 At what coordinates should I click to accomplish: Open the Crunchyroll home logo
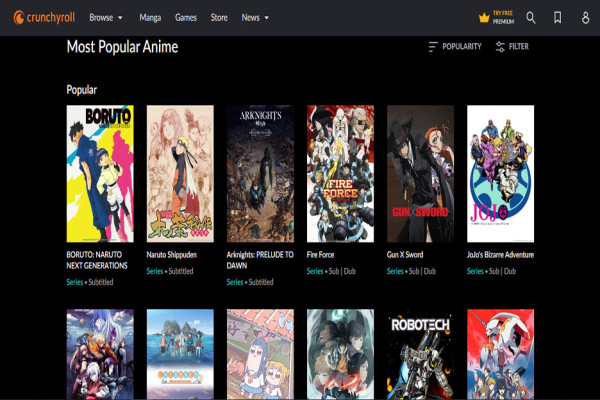44,18
